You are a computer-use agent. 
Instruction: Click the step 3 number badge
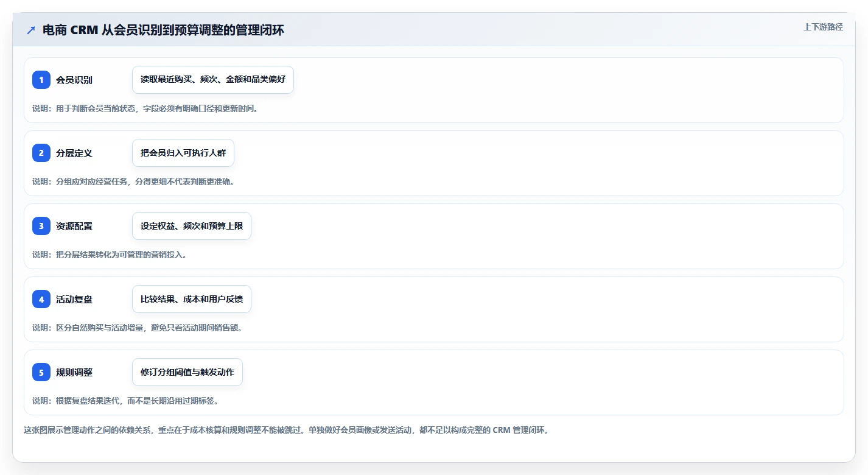[x=41, y=226]
